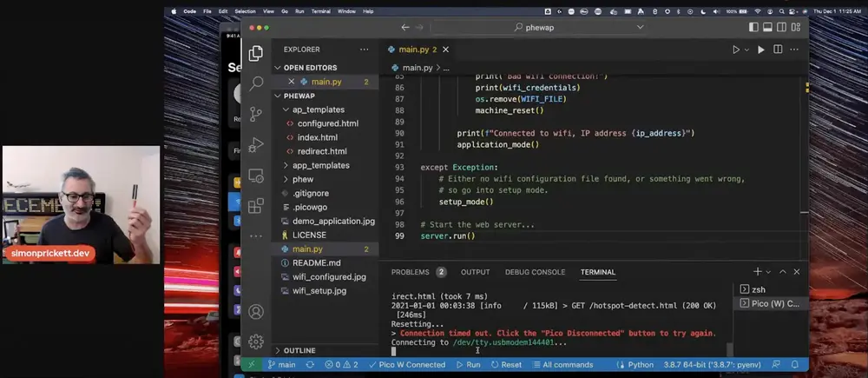This screenshot has width=868, height=378.
Task: Close the main.py editor tab
Action: (x=445, y=50)
